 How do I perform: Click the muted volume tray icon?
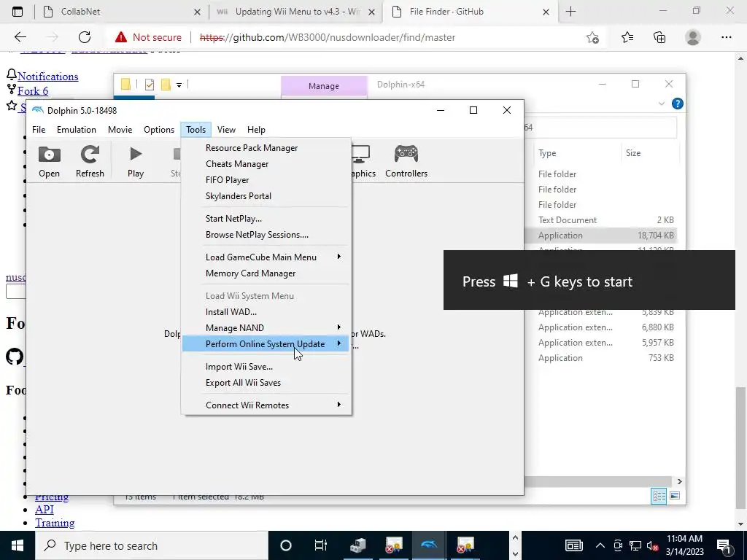coord(653,545)
